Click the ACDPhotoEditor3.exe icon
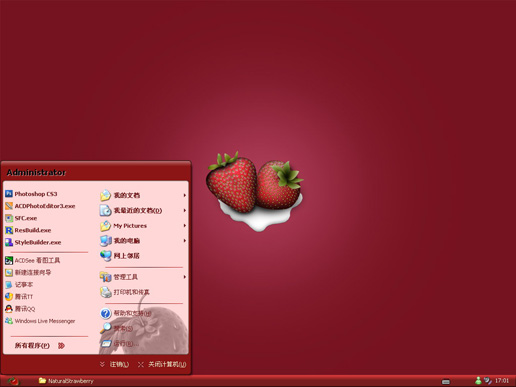 (9, 206)
